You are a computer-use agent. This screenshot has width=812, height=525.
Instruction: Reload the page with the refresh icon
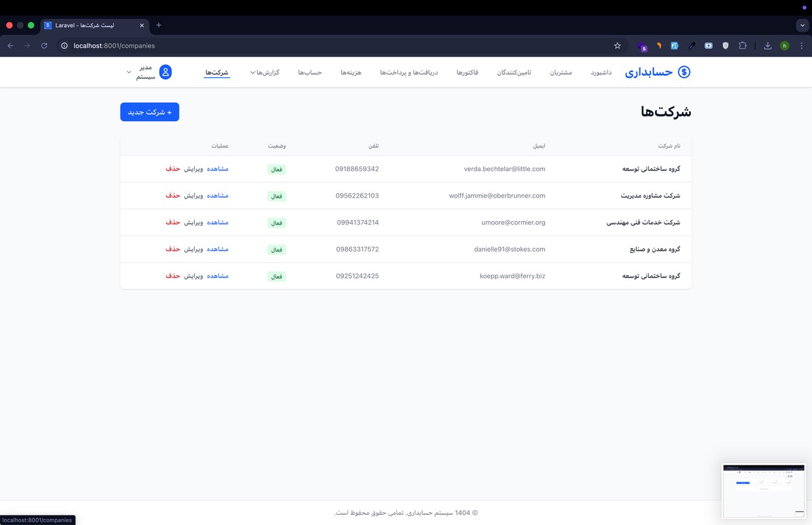point(44,46)
